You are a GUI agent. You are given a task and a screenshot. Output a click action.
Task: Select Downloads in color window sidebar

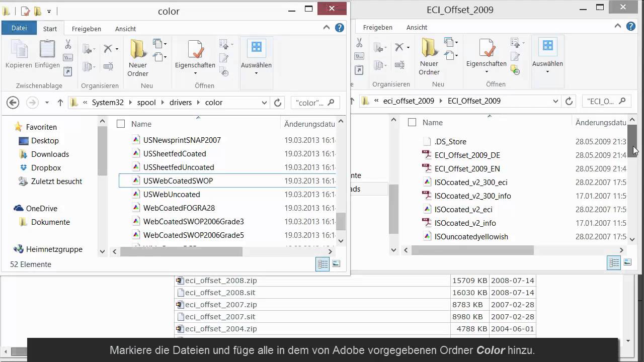click(50, 154)
